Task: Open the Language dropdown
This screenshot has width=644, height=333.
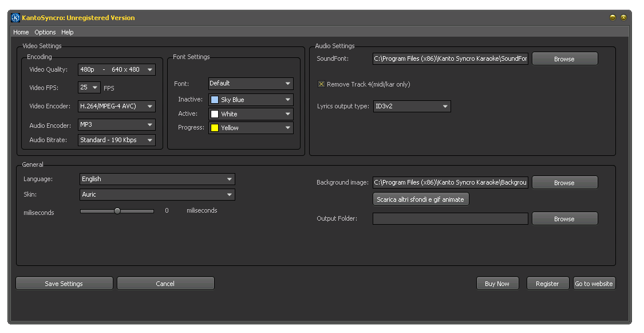Action: tap(157, 179)
